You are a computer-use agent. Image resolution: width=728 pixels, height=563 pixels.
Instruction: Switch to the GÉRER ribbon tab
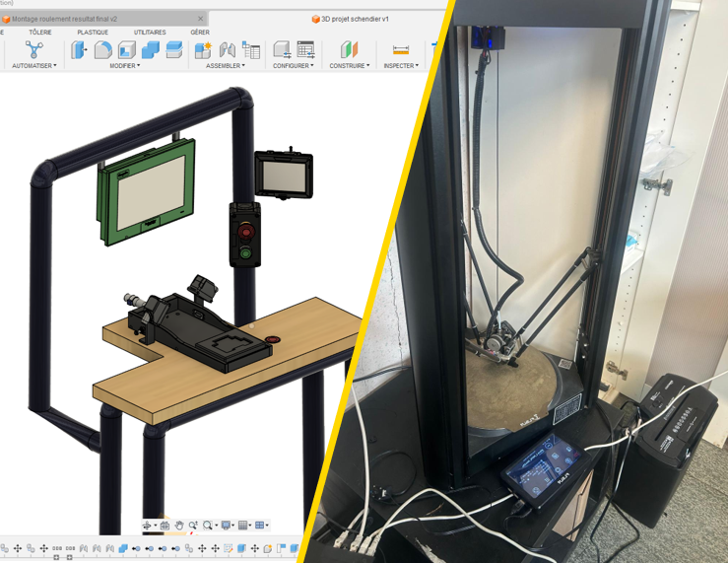click(200, 33)
